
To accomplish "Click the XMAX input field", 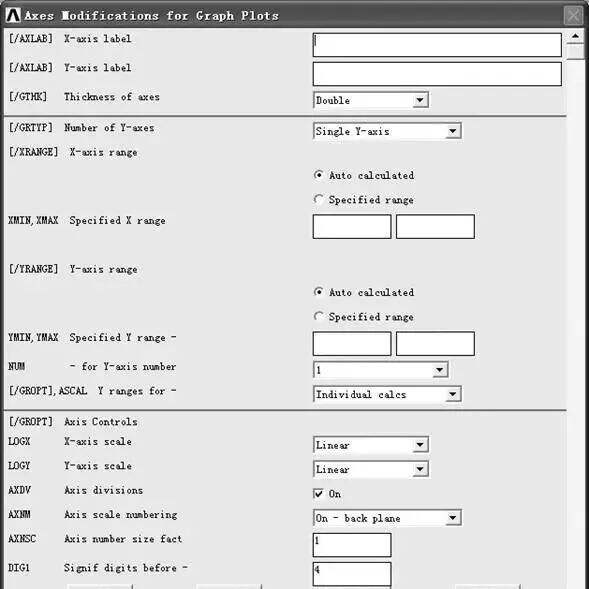I will point(435,227).
